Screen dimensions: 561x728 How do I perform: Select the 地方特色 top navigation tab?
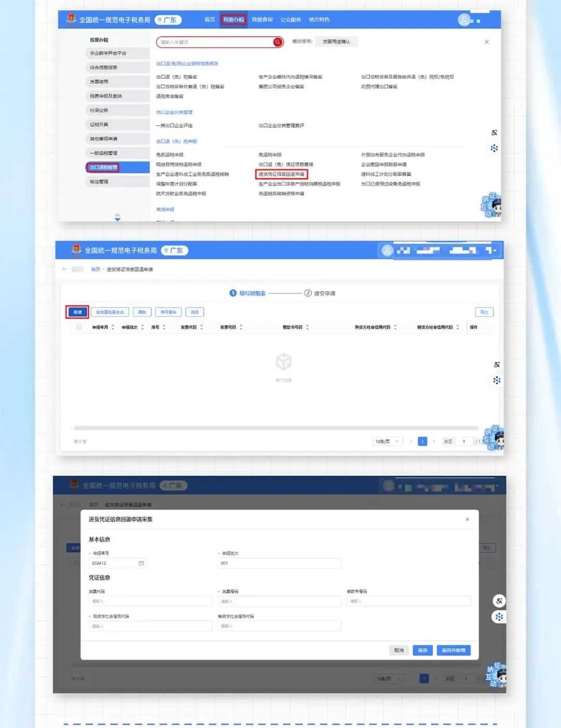point(319,20)
